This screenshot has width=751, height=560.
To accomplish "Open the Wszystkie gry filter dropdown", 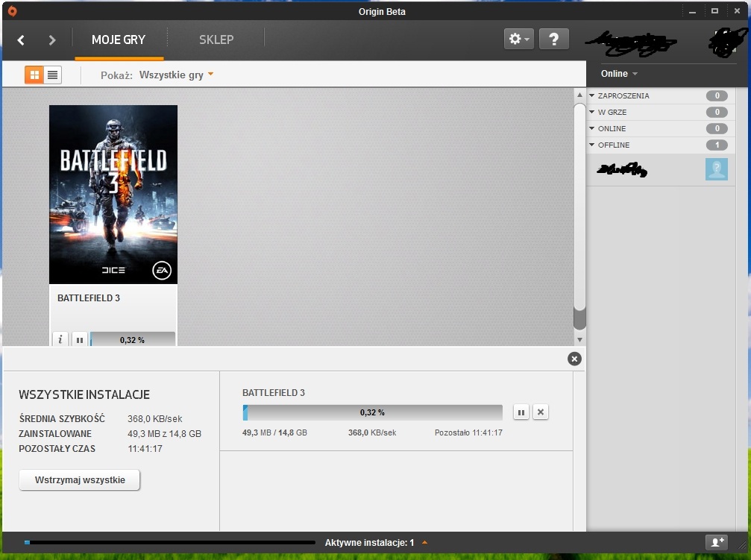I will pos(176,75).
